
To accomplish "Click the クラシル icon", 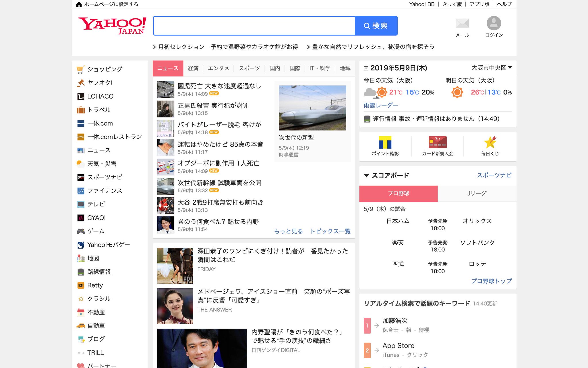I will (x=81, y=299).
